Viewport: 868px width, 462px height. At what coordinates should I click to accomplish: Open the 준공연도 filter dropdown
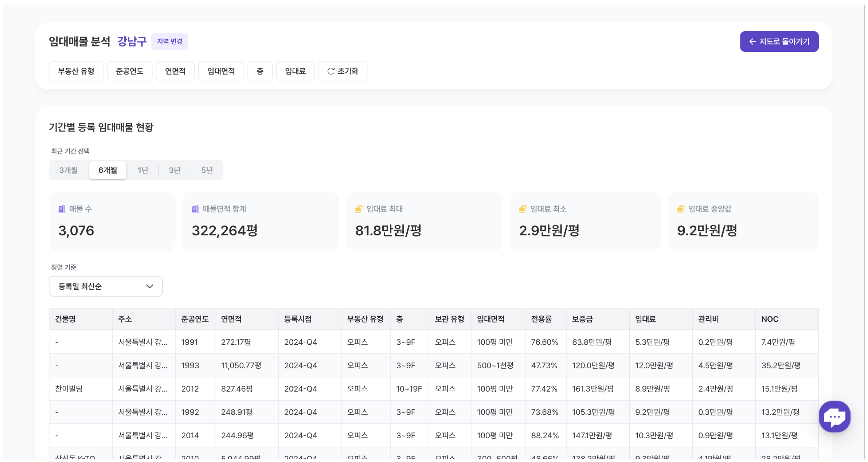click(129, 71)
